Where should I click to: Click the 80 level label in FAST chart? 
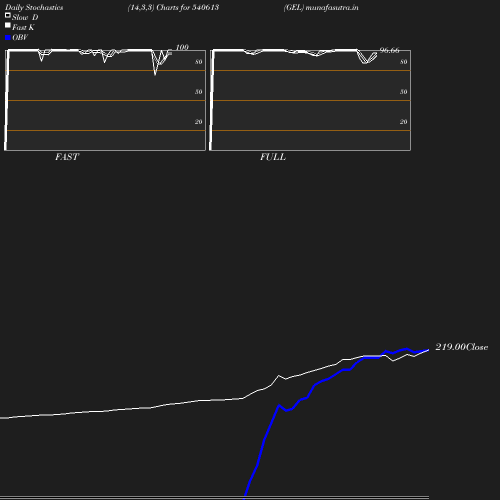point(198,62)
